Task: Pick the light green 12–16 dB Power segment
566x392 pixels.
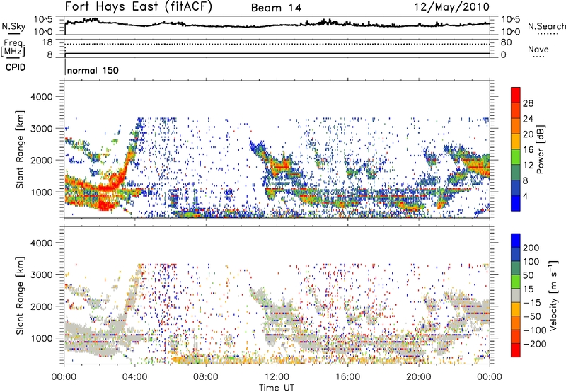Action: coord(516,157)
